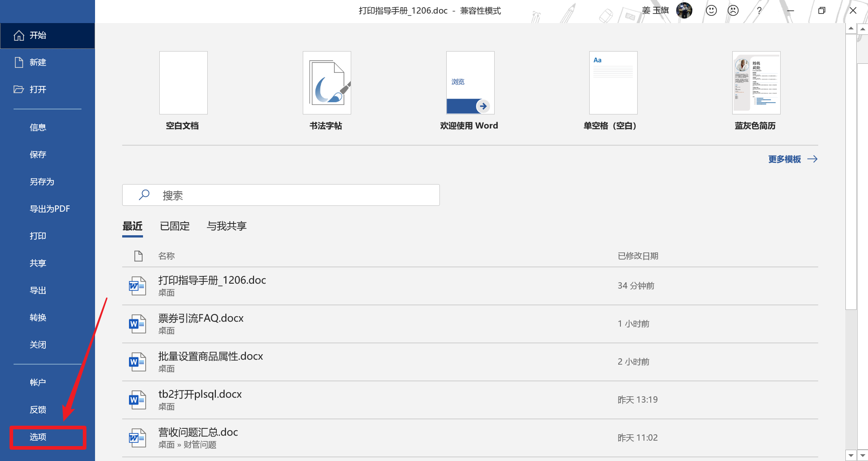Click the new document icon beside 新建
The width and height of the screenshot is (868, 461).
click(19, 62)
